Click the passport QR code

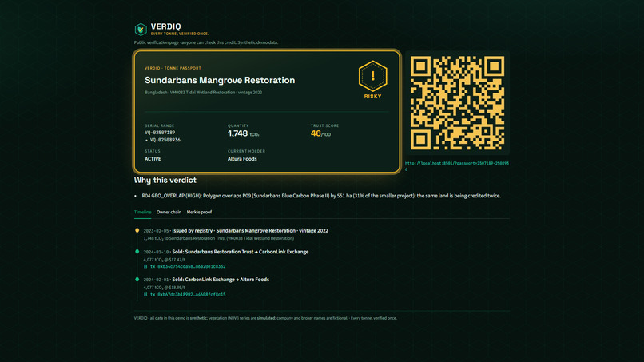point(457,103)
